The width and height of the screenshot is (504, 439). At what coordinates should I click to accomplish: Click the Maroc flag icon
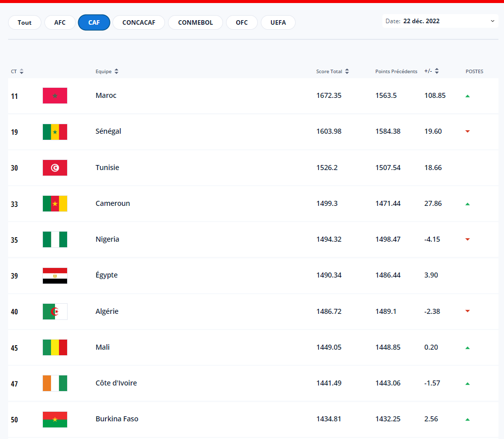coord(55,95)
